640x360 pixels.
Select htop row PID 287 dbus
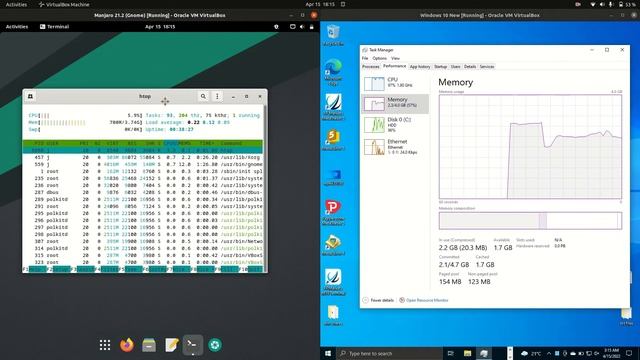tap(143, 192)
